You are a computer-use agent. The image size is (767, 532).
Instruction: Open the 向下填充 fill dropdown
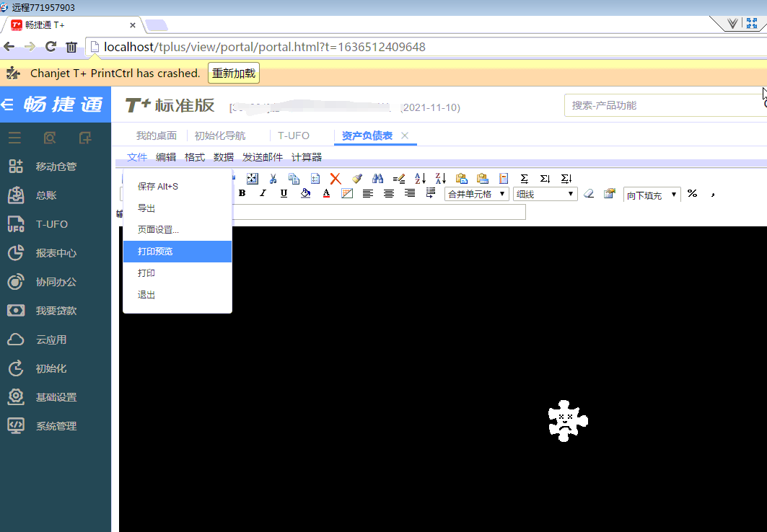tap(652, 195)
